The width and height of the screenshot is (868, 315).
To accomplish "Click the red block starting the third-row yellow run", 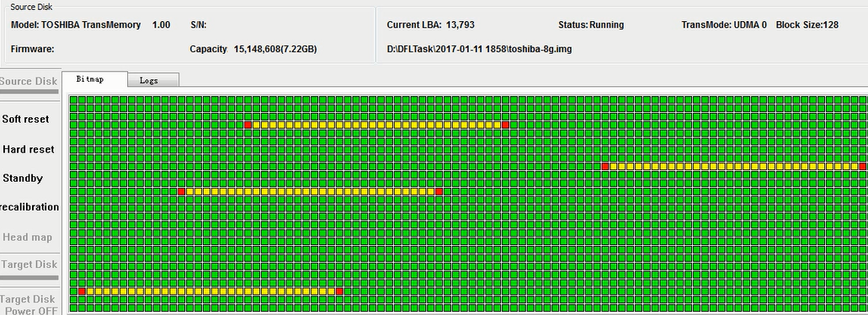I will [248, 125].
